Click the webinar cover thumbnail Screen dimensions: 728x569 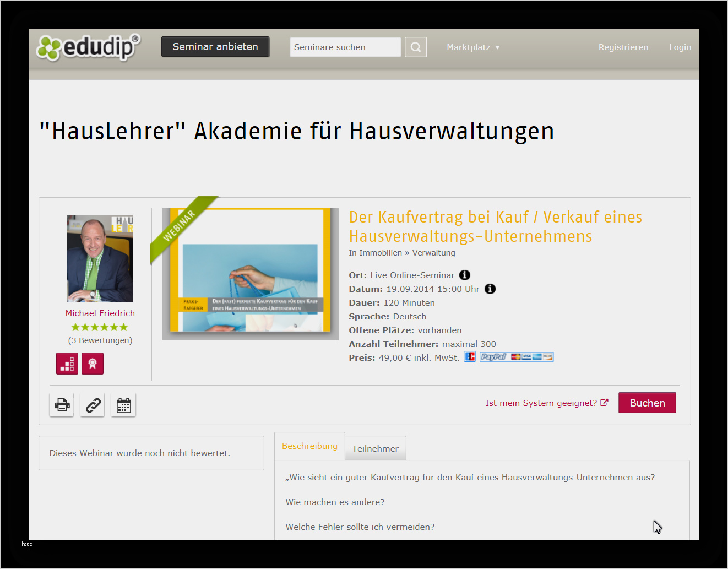[x=250, y=274]
